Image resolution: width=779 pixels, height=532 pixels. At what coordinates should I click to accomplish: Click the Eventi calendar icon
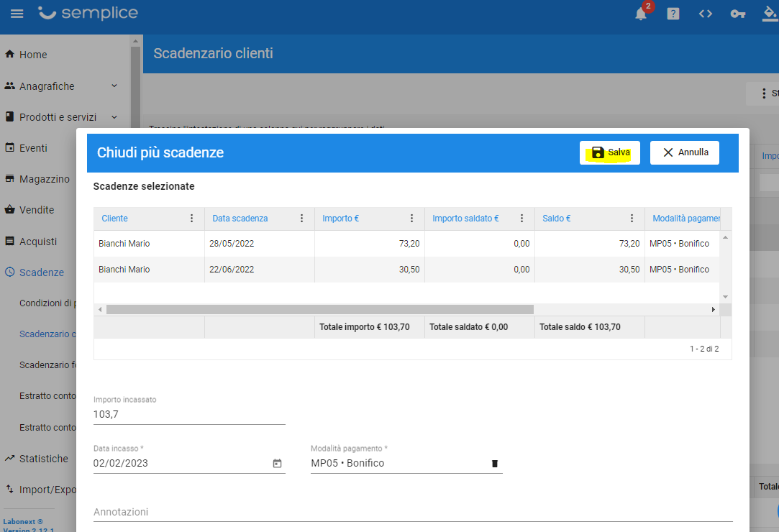9,147
